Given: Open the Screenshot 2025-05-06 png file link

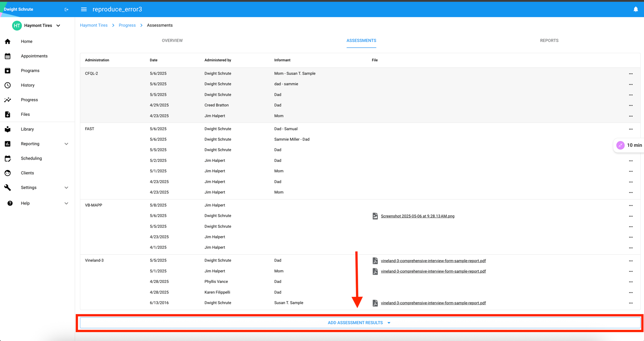Looking at the screenshot, I should (417, 216).
